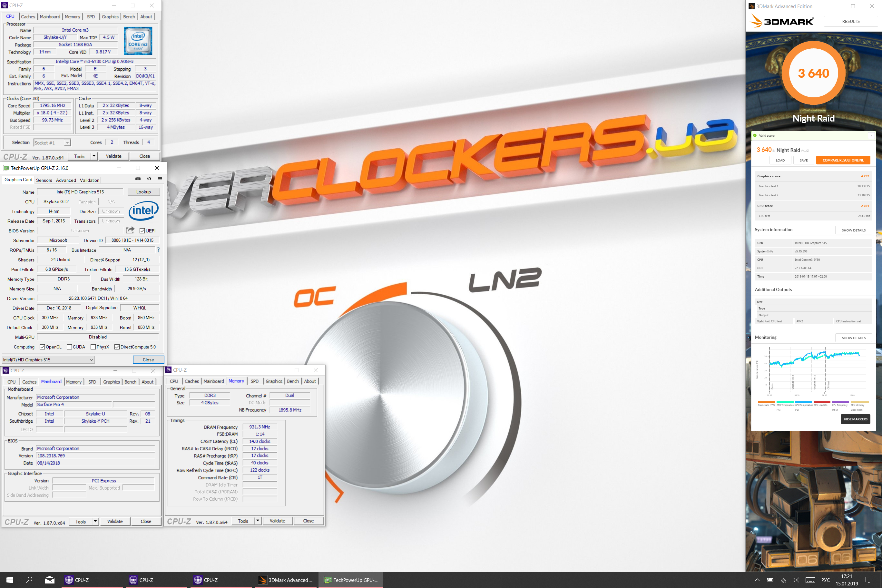
Task: Click the 3 640 score circle in 3DMark
Action: tap(813, 73)
